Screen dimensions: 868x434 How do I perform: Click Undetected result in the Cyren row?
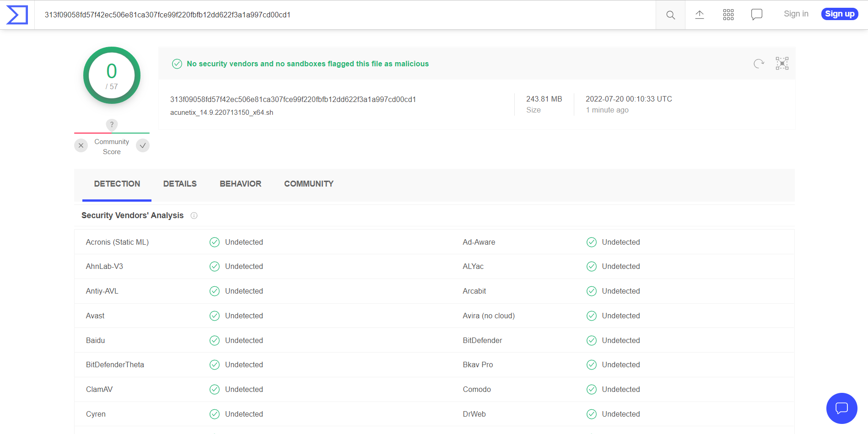tap(244, 414)
